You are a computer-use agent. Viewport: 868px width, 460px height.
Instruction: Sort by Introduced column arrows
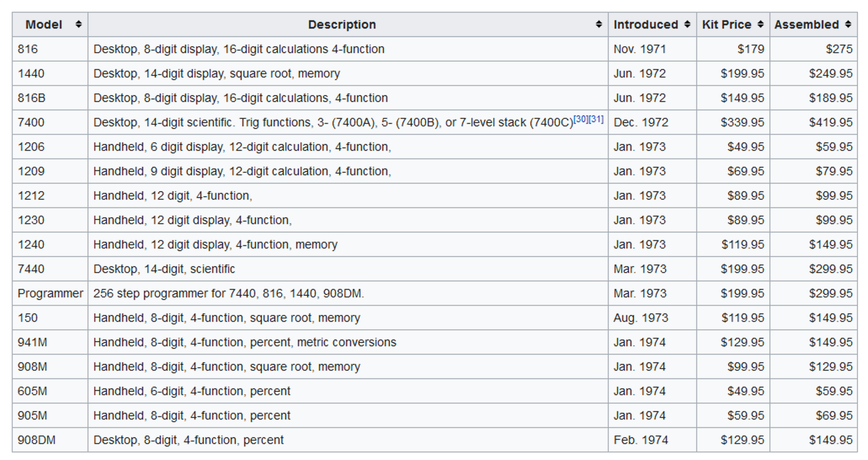(x=687, y=24)
